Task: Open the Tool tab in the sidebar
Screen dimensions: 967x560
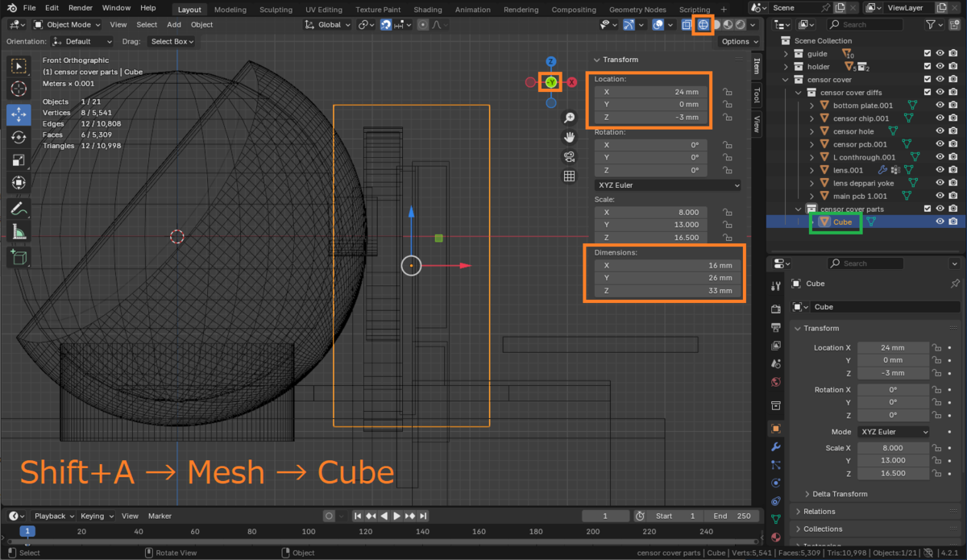Action: click(x=757, y=95)
